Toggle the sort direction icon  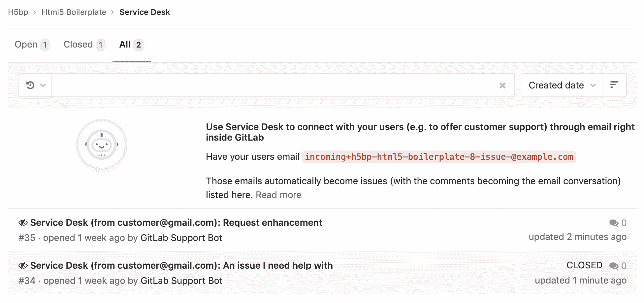pos(614,85)
